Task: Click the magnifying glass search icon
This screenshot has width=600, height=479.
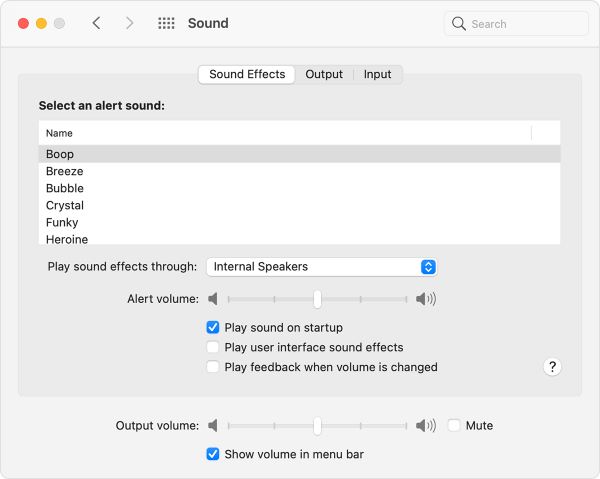Action: pyautogui.click(x=458, y=24)
